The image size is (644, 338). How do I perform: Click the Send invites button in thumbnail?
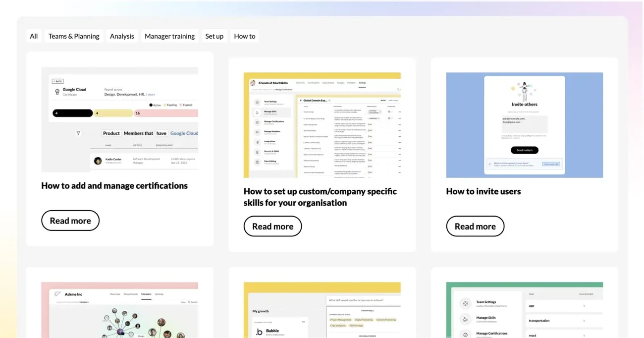tap(525, 150)
